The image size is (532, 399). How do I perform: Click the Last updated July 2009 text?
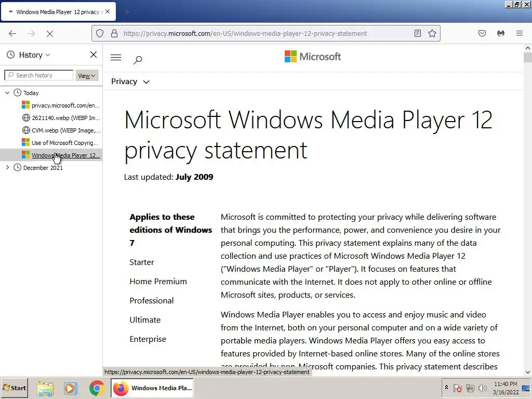pyautogui.click(x=169, y=177)
